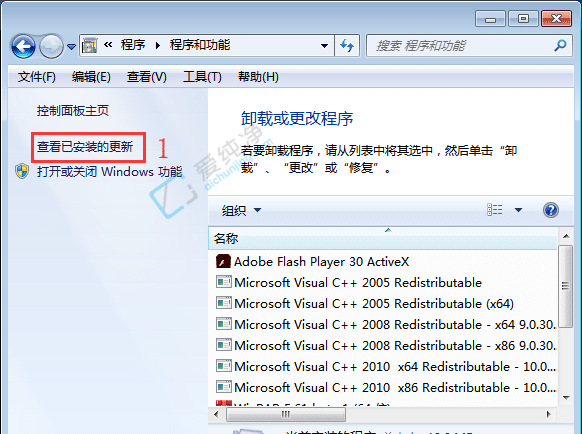Click icon of Visual C++ 2005 Redistributable
The image size is (582, 434).
(x=223, y=282)
